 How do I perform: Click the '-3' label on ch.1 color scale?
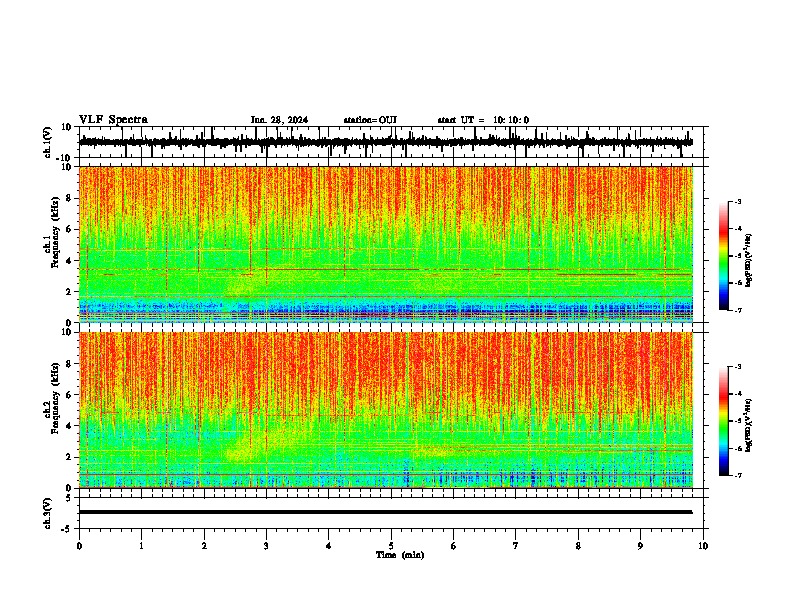click(x=738, y=201)
